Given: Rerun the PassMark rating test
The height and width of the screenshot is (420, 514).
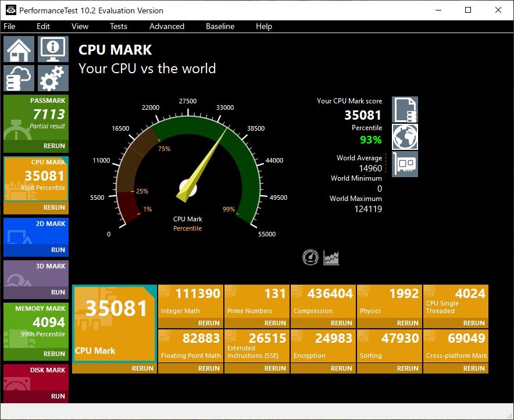Looking at the screenshot, I should point(54,146).
